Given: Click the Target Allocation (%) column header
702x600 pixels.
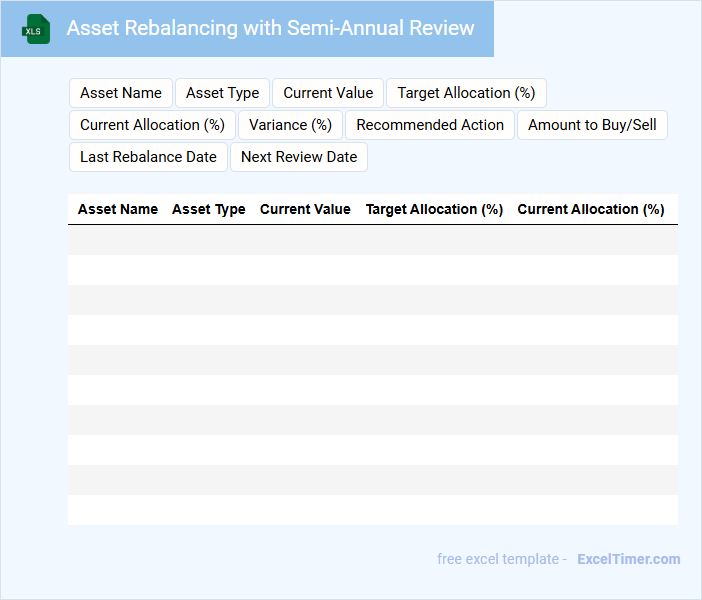Looking at the screenshot, I should [x=434, y=209].
